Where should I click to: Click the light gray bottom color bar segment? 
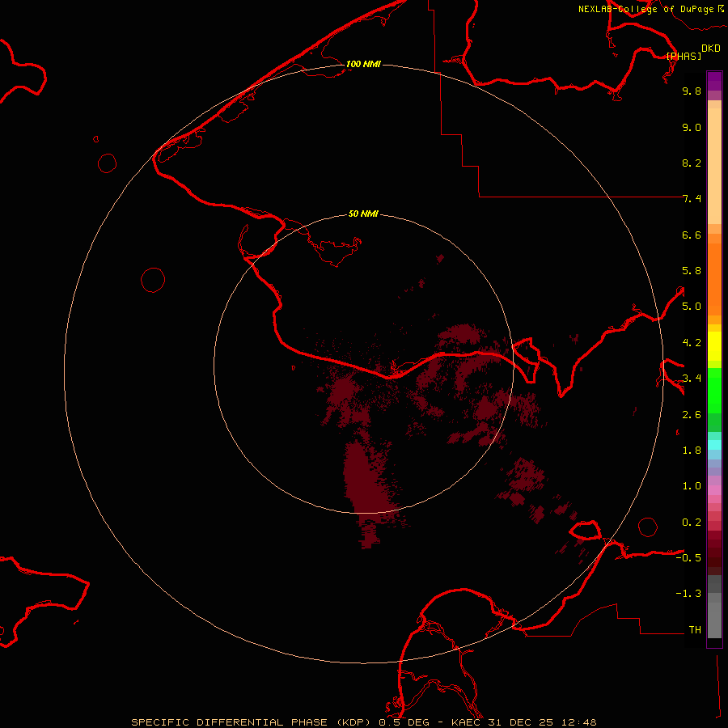click(x=714, y=620)
